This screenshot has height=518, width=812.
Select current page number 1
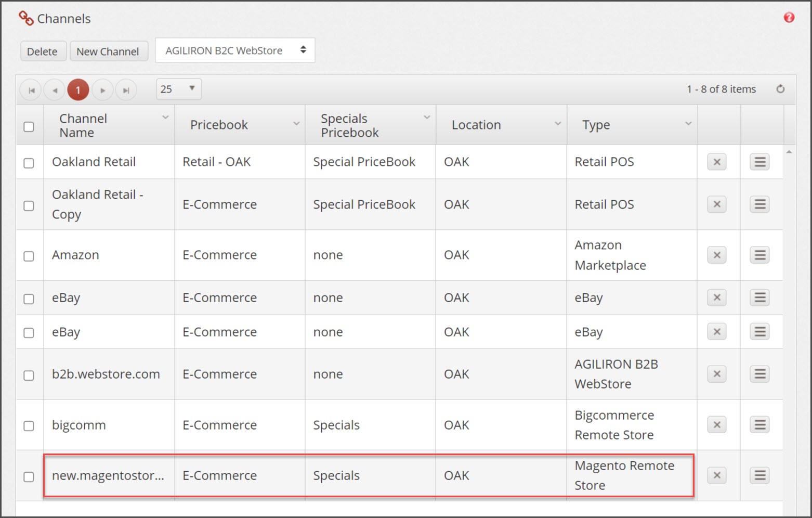click(78, 90)
